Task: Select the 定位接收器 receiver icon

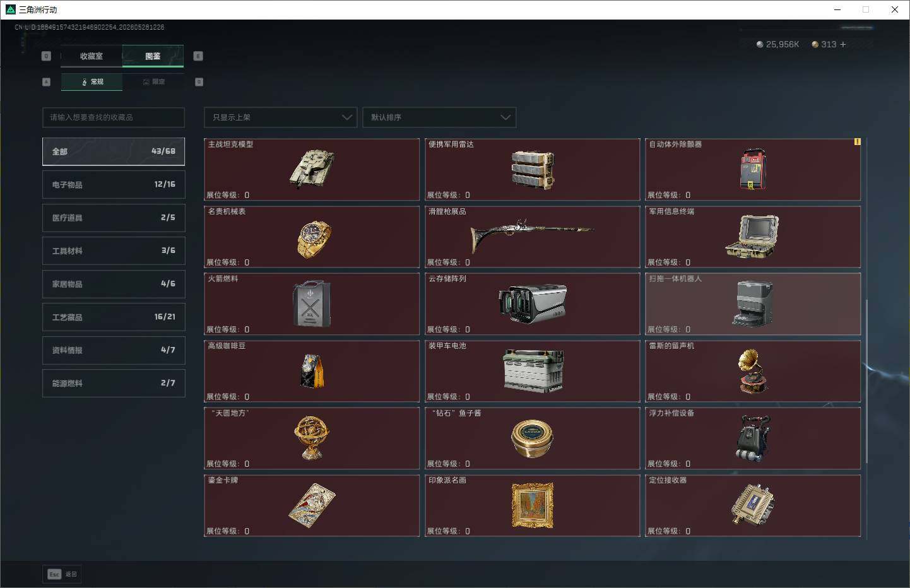Action: (x=753, y=505)
